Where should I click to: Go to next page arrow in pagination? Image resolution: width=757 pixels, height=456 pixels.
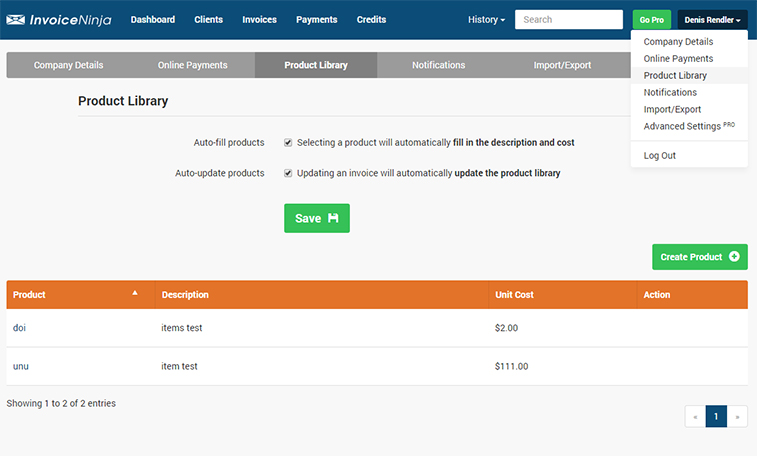pyautogui.click(x=738, y=417)
